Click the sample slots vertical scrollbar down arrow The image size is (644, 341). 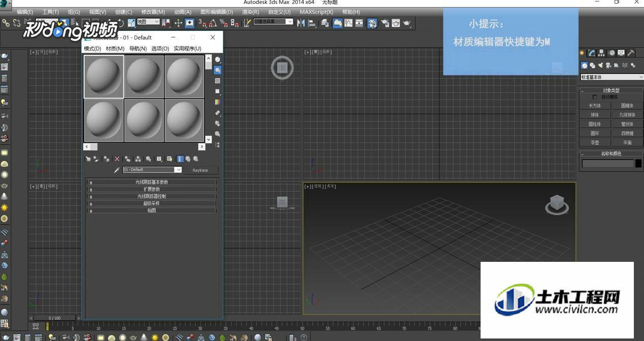tap(209, 140)
